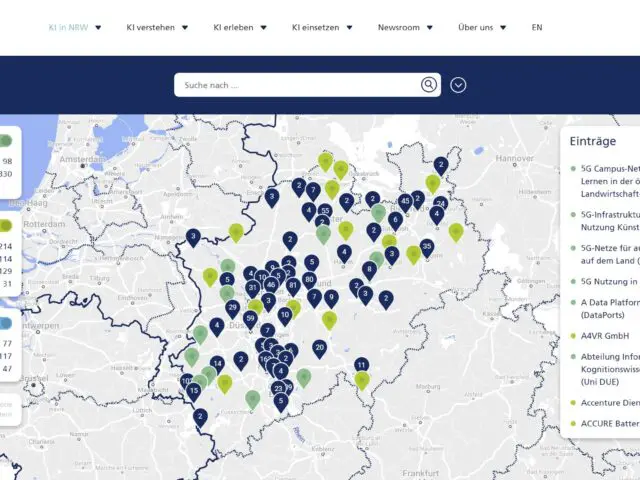Open the KI in NRW menu
Image resolution: width=640 pixels, height=480 pixels.
[x=75, y=28]
